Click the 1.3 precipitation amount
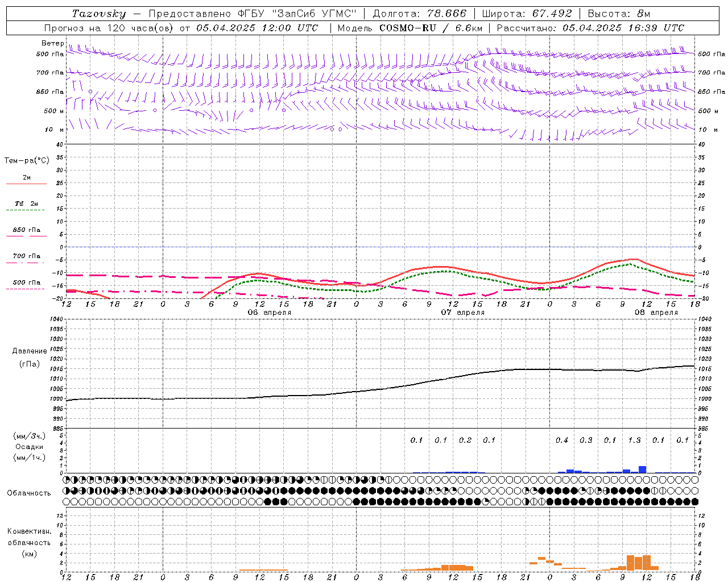728x582 pixels. pos(634,440)
